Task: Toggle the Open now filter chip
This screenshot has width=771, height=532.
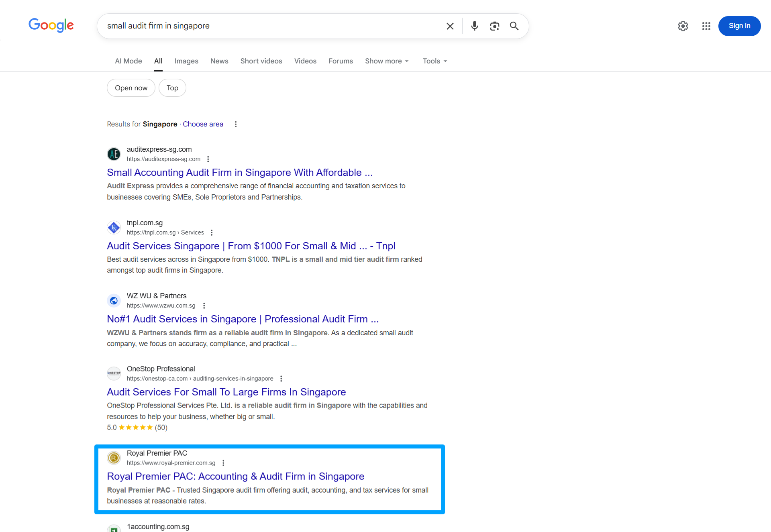Action: point(131,88)
